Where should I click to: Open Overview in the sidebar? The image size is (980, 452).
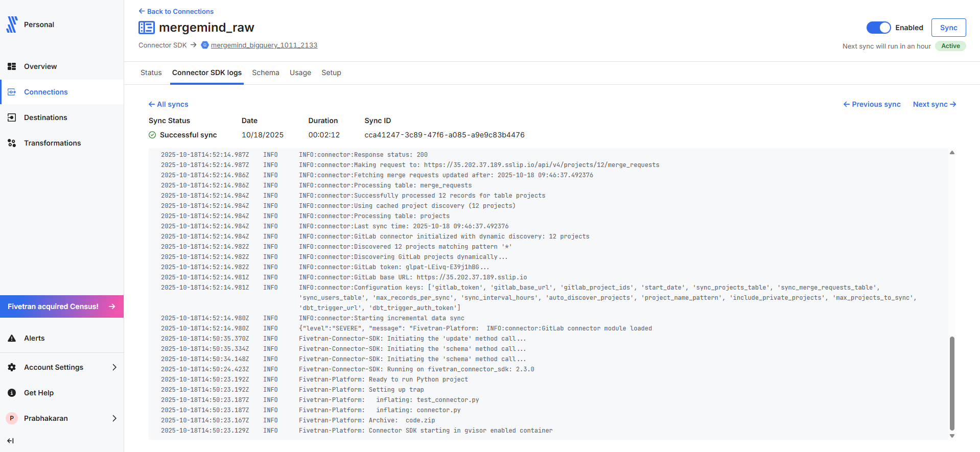62,66
